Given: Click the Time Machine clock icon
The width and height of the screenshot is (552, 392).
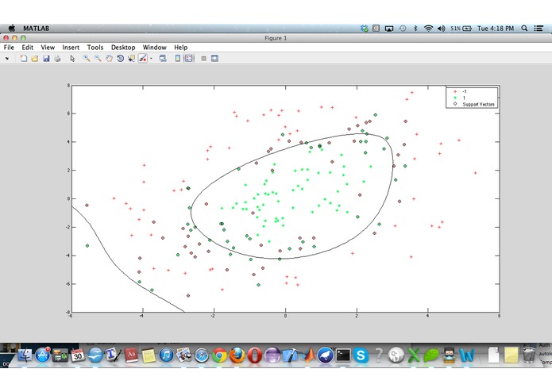Looking at the screenshot, I should coord(403,29).
